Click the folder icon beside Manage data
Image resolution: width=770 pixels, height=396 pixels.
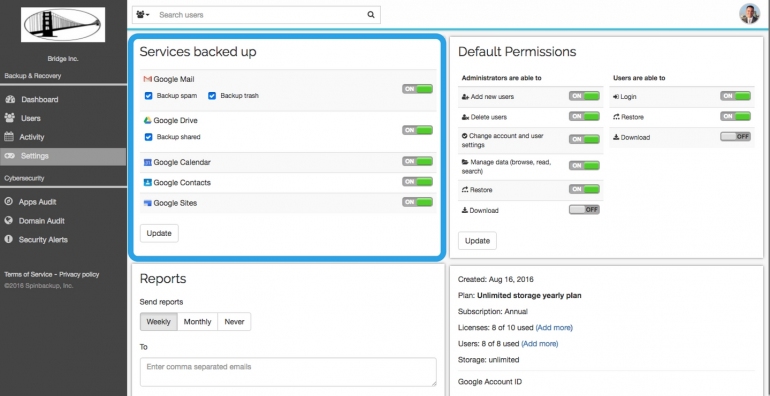pos(465,162)
